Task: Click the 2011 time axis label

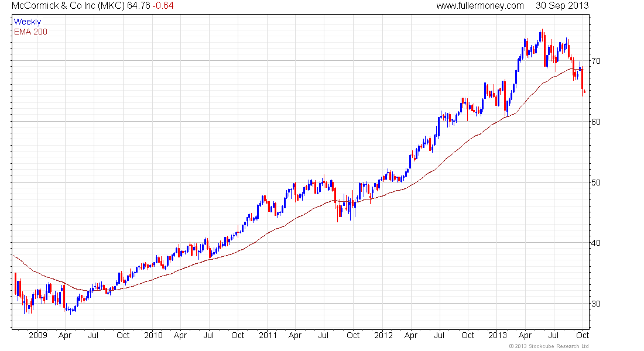Action: pyautogui.click(x=268, y=335)
